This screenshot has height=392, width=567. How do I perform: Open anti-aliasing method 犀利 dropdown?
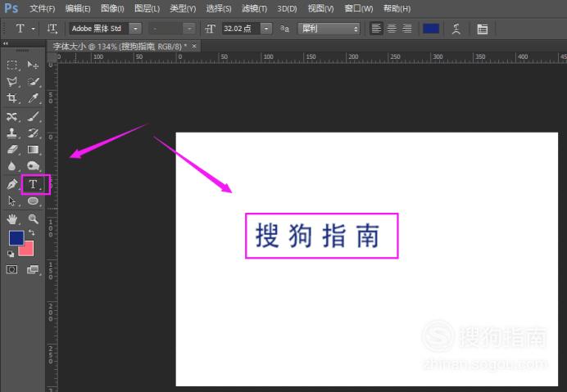(329, 29)
